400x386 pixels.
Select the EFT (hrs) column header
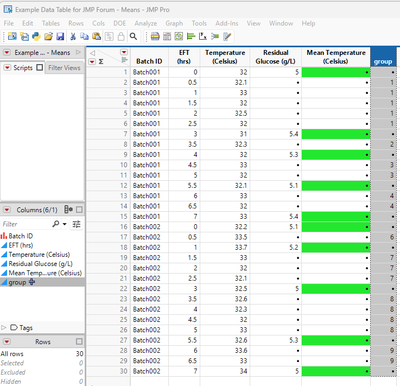[x=184, y=57]
